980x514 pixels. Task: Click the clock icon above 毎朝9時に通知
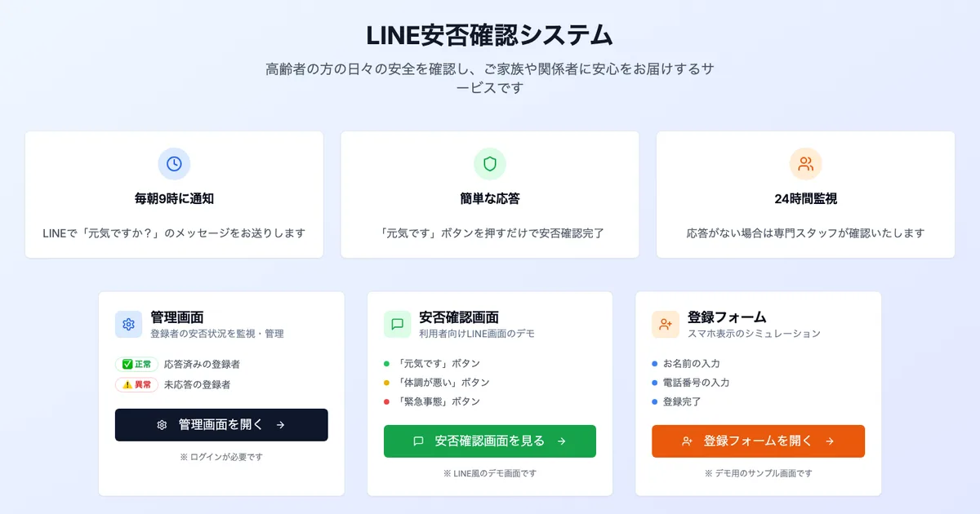click(x=174, y=164)
